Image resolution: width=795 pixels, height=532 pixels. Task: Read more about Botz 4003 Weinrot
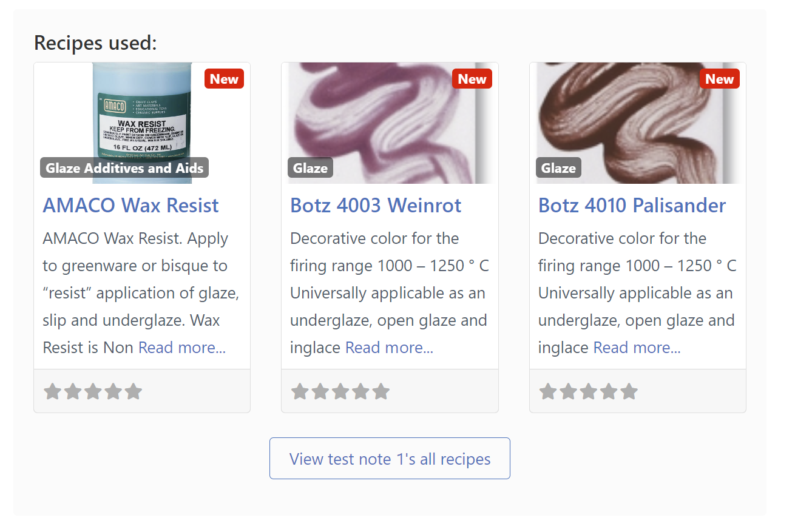(x=389, y=348)
